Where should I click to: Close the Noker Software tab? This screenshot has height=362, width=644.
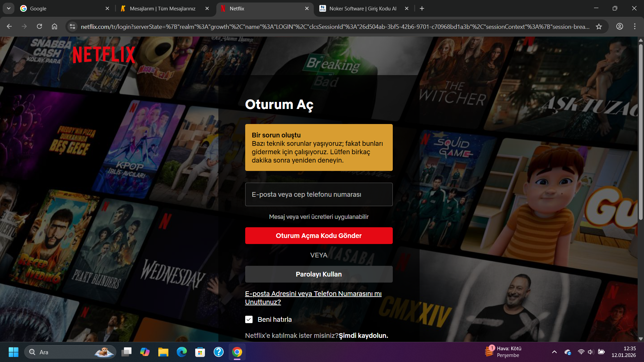coord(407,8)
